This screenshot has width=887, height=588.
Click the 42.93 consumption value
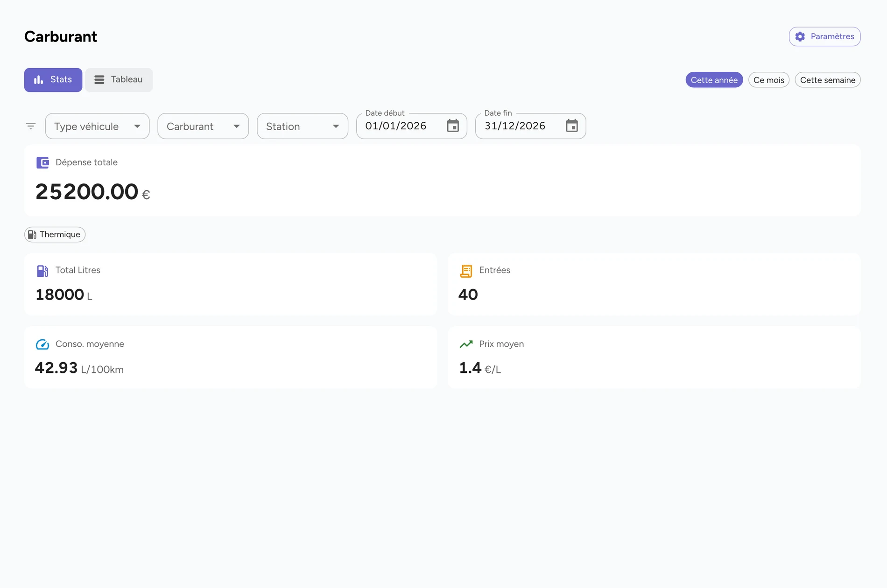pos(56,368)
